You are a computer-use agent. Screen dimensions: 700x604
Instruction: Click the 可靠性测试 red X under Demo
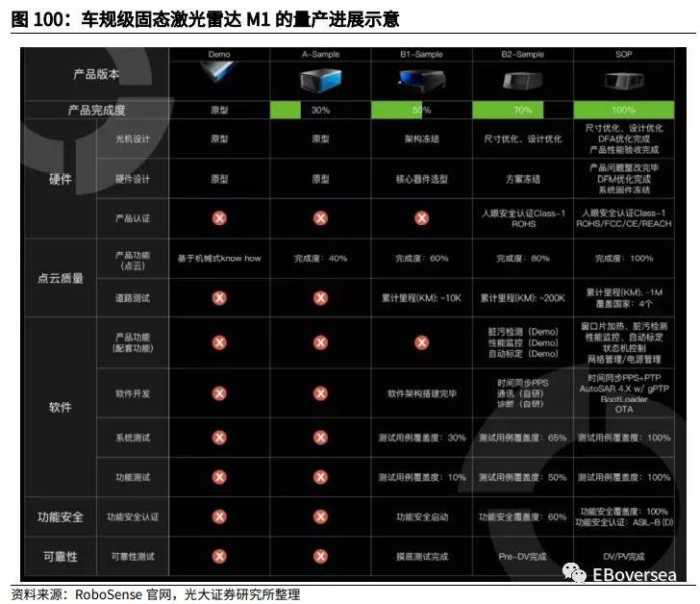(219, 556)
